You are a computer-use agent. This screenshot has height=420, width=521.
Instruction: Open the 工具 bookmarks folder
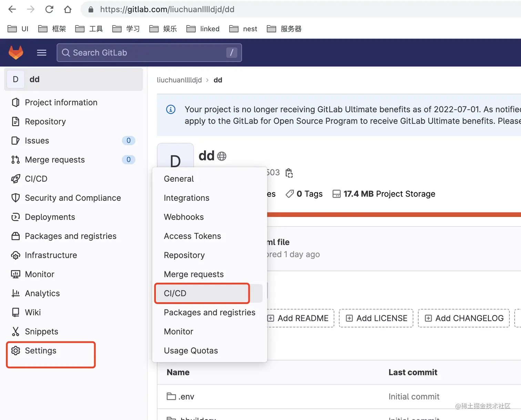click(x=89, y=29)
